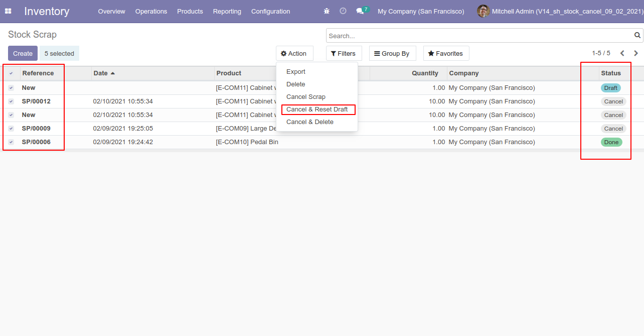Click the [E-COM10] Pedal Bin product cell
644x336 pixels.
pyautogui.click(x=247, y=142)
